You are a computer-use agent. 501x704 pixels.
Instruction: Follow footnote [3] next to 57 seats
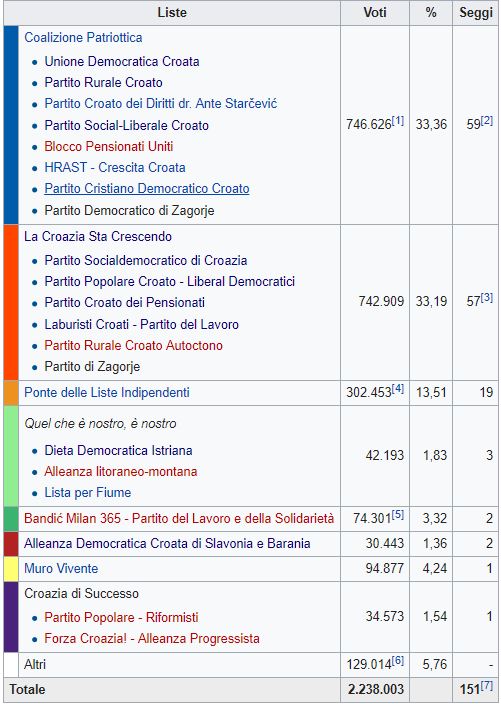tap(487, 298)
